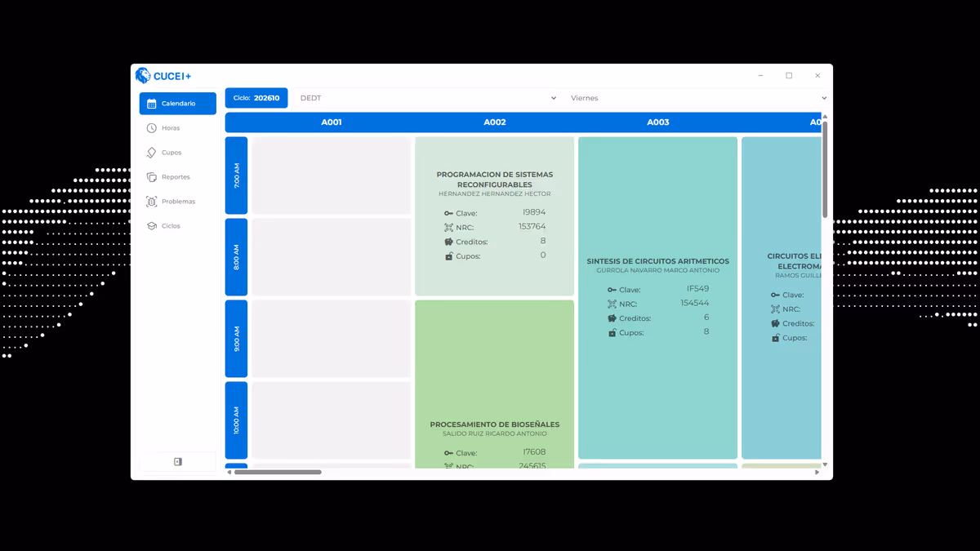Click professor Gurrola Navarro Marco Antonio name
This screenshot has width=980, height=551.
point(658,270)
